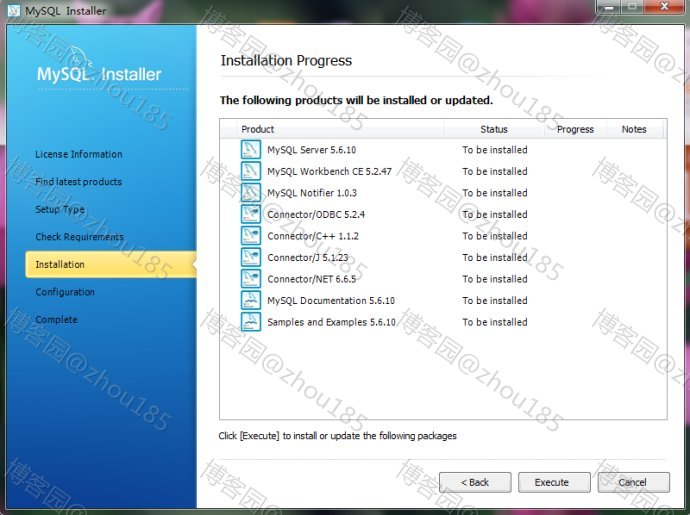This screenshot has height=515, width=690.
Task: Click MySQL Workbench's 'To be installed' status
Action: point(495,171)
